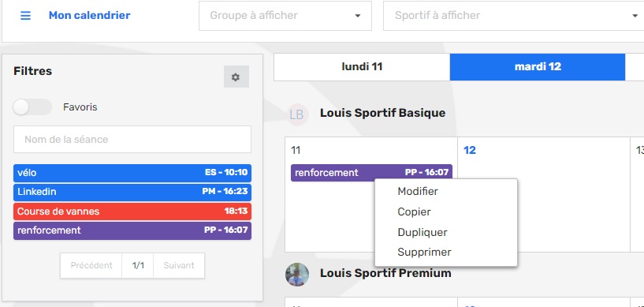Select the red Course de vannes session

tap(132, 212)
